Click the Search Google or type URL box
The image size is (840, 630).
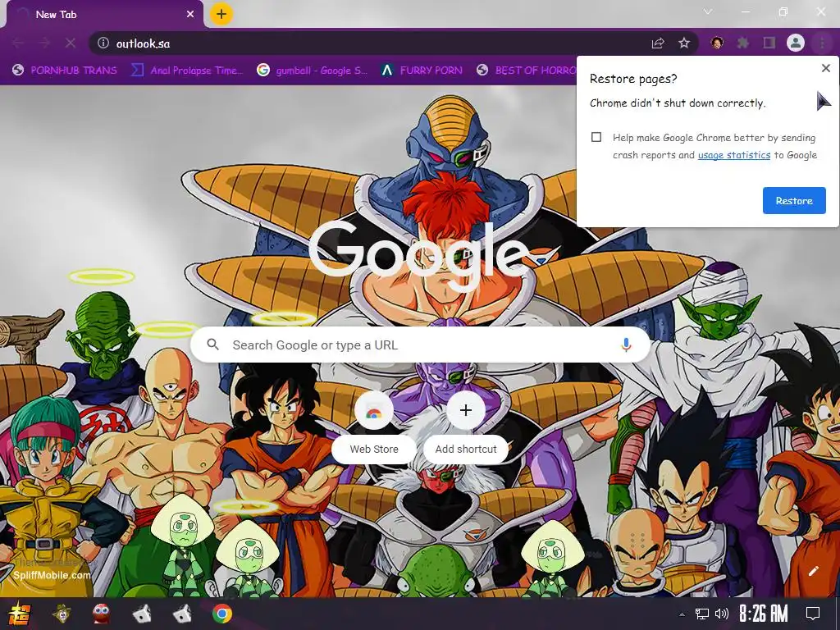[421, 345]
